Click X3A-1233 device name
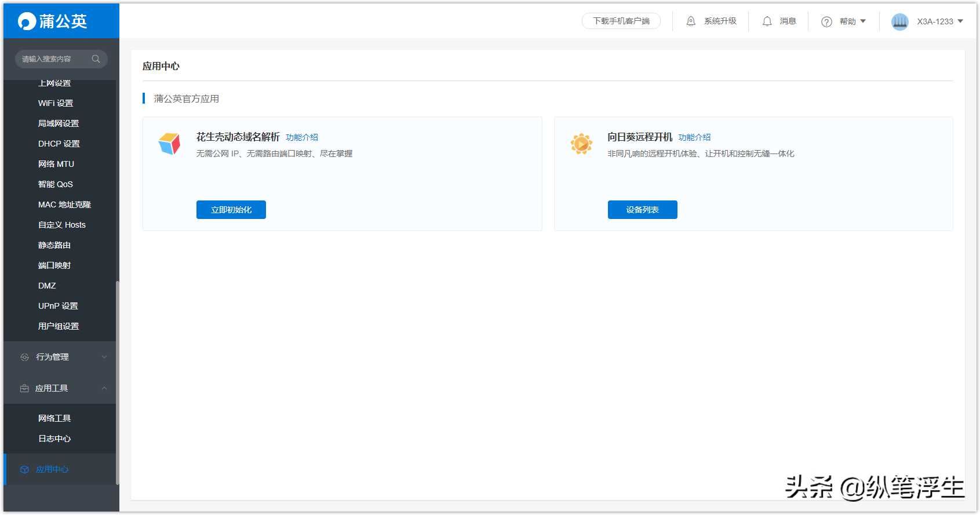 click(935, 21)
